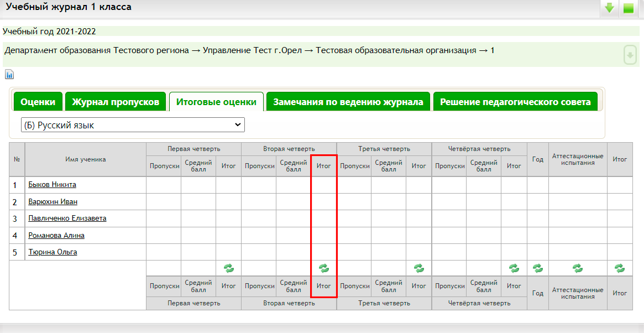Refresh second quarter Итог column
The image size is (644, 333).
(324, 268)
